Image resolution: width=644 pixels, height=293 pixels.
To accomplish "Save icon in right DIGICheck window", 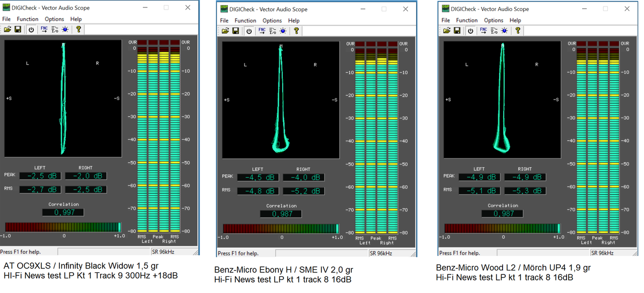I will pyautogui.click(x=457, y=31).
